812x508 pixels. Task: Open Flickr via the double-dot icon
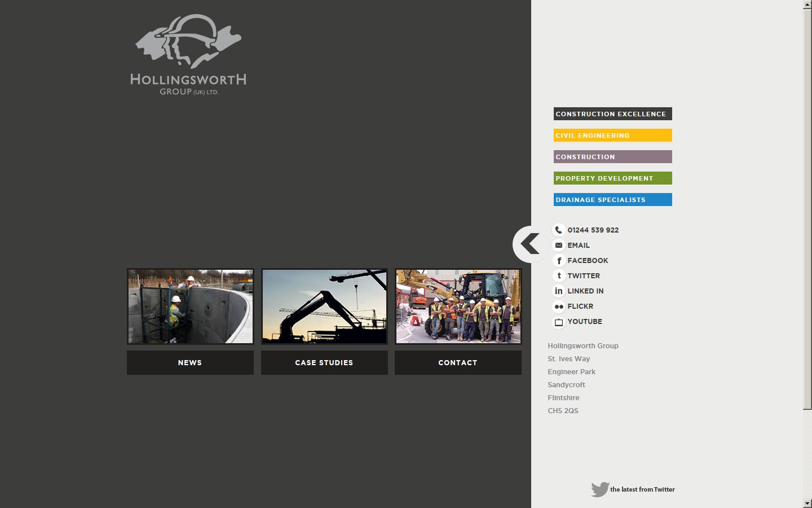559,306
